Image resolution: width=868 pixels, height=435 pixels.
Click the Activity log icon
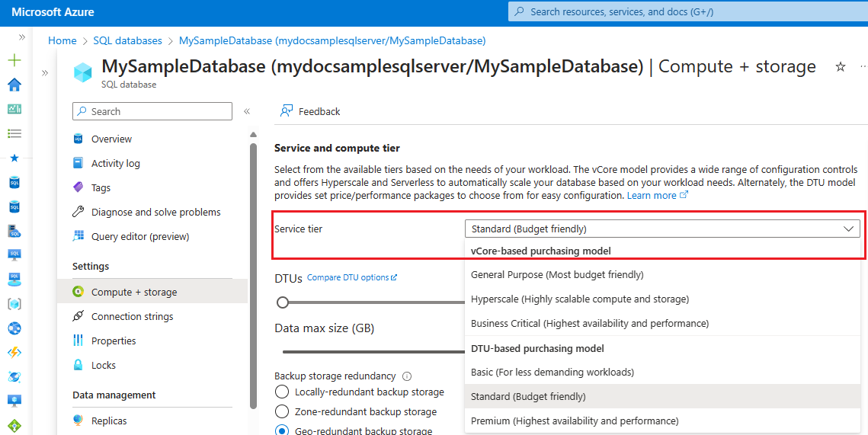click(x=78, y=163)
